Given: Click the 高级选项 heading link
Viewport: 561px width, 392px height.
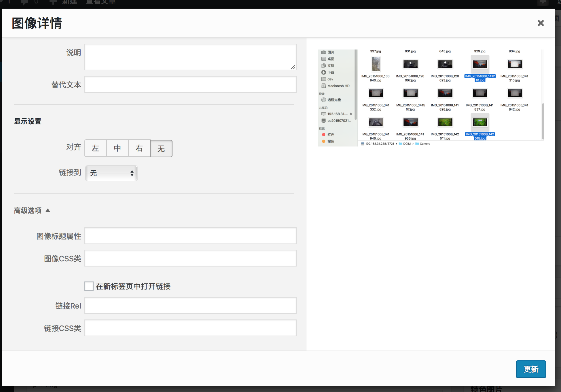Looking at the screenshot, I should 28,210.
